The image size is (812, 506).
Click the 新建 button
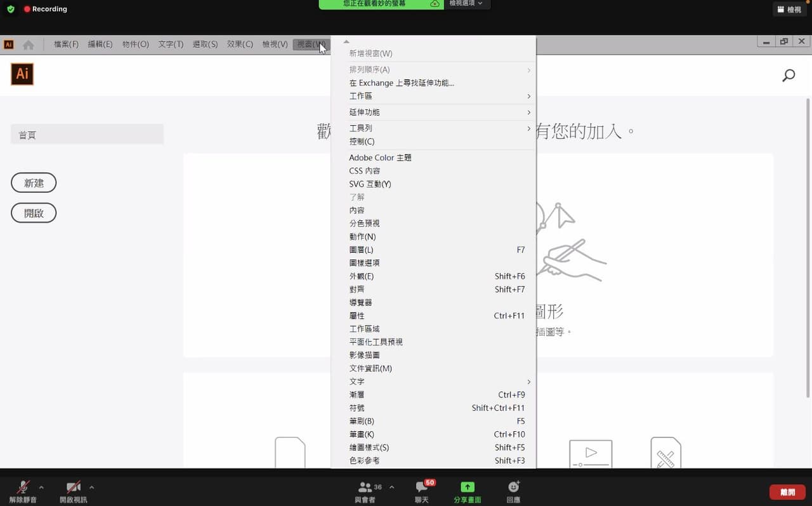(34, 183)
